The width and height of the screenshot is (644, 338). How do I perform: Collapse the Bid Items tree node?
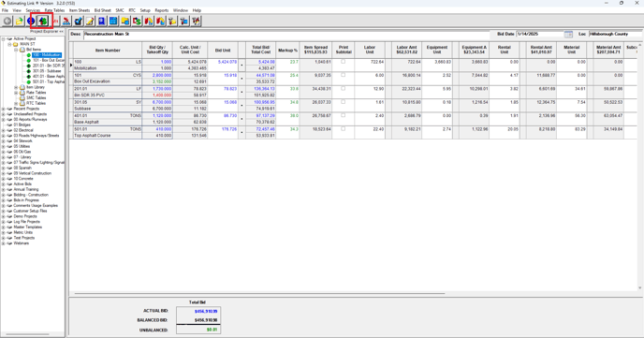click(x=17, y=50)
